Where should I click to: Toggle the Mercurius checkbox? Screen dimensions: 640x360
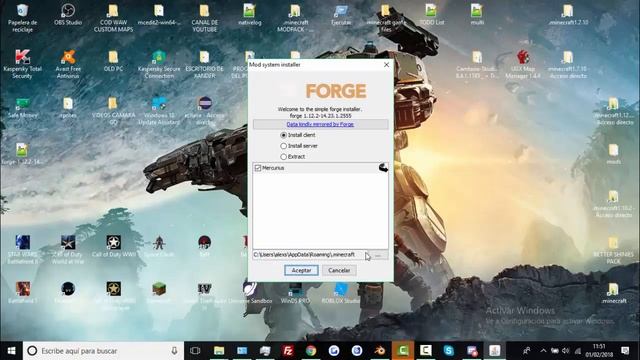tap(258, 168)
